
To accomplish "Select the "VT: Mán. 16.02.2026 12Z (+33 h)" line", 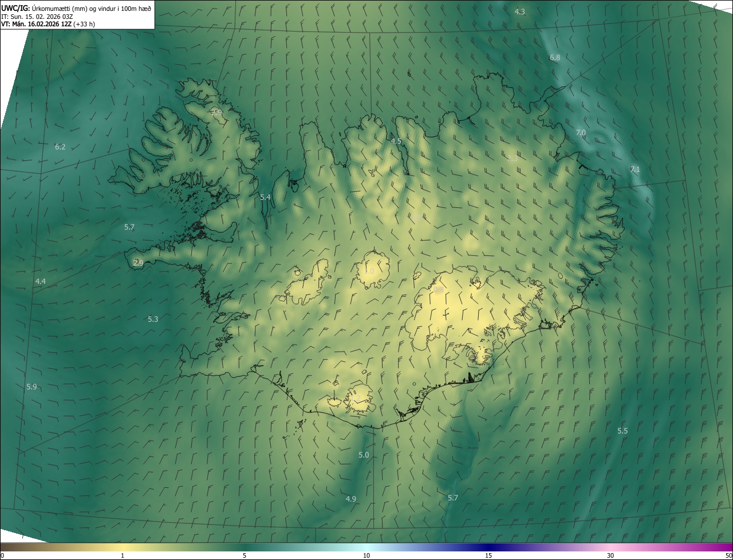I will coord(48,24).
